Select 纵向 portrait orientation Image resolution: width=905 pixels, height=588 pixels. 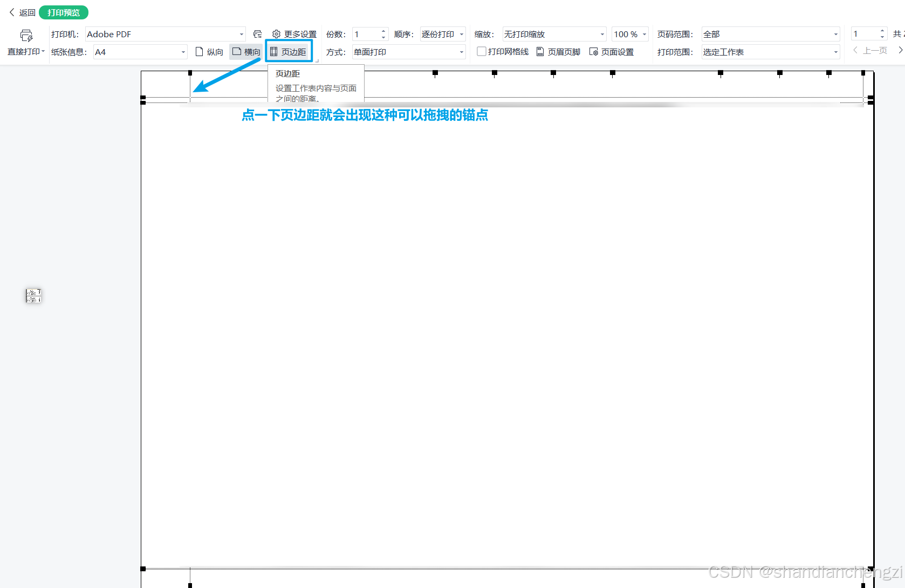coord(209,52)
